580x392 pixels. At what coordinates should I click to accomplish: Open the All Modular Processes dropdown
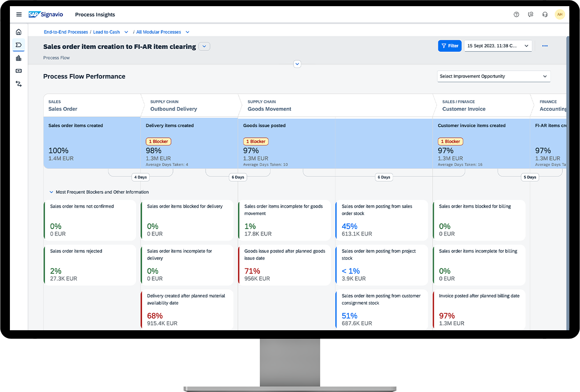coord(187,32)
